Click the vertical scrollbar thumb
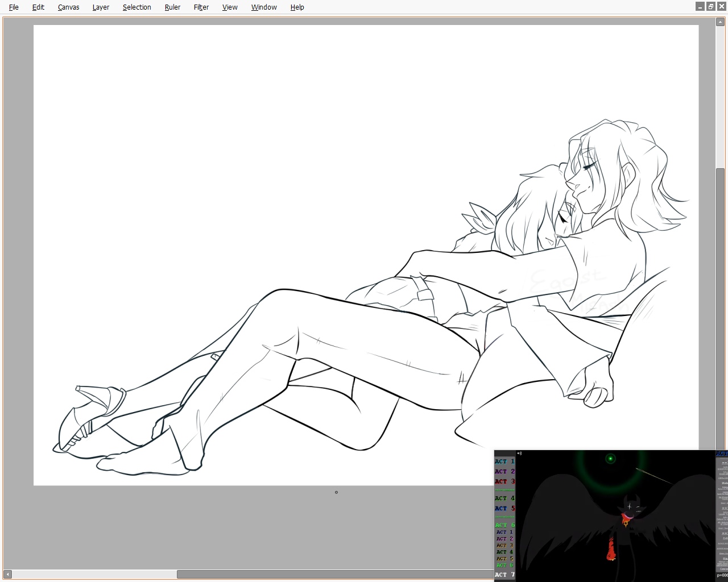728x582 pixels. (x=720, y=307)
